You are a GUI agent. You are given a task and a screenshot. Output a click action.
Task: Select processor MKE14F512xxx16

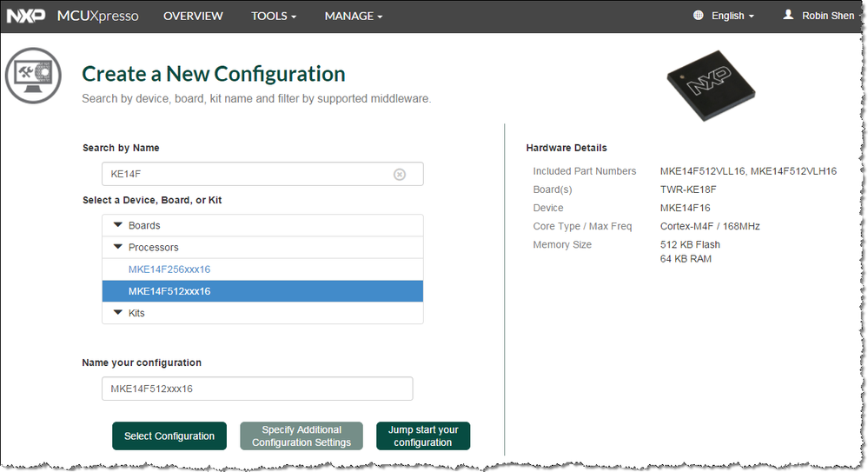click(x=262, y=291)
